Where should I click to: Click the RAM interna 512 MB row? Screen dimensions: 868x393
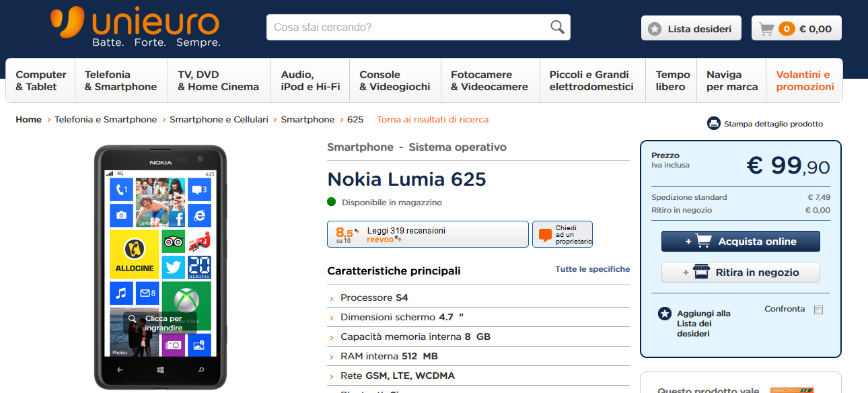click(x=478, y=356)
